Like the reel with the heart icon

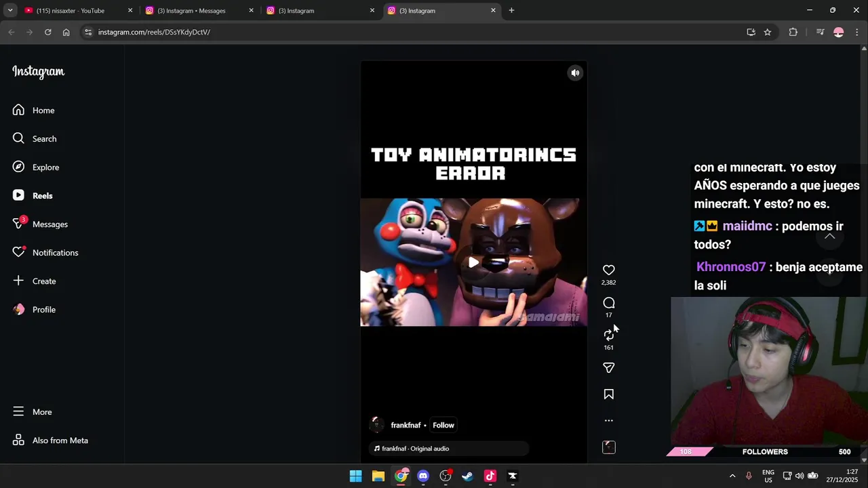(x=609, y=270)
